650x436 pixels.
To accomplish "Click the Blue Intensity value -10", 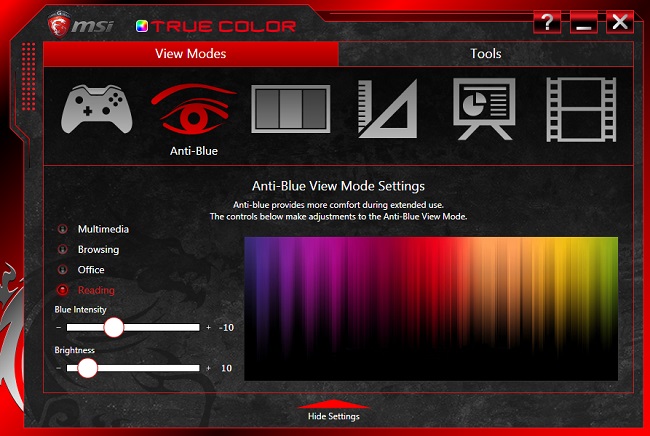I will coord(226,327).
